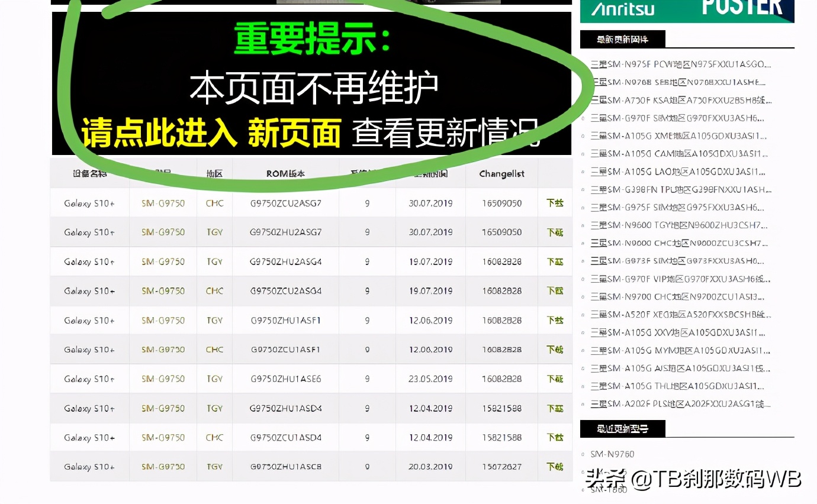Open the 新页面 link in the notice banner

pos(294,132)
